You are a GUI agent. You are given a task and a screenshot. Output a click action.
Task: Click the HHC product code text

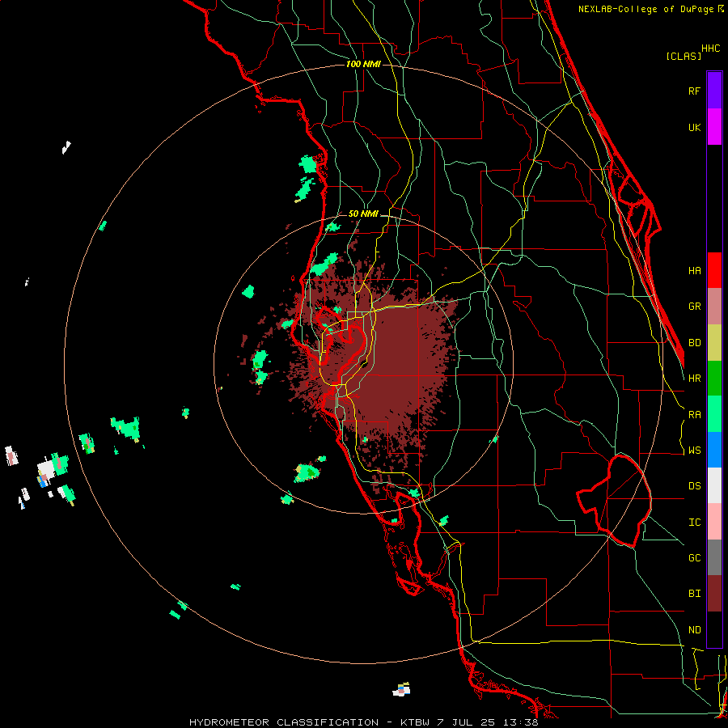pos(710,49)
